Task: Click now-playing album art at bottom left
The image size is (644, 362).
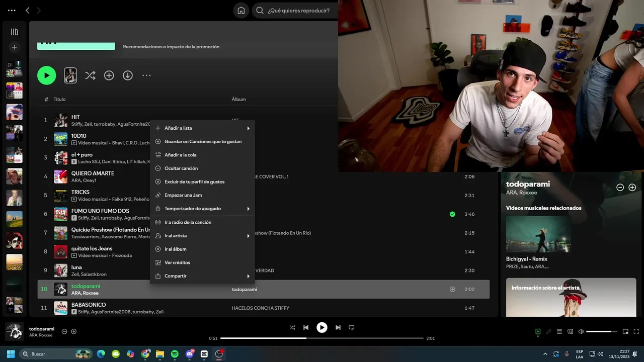Action: point(15,331)
